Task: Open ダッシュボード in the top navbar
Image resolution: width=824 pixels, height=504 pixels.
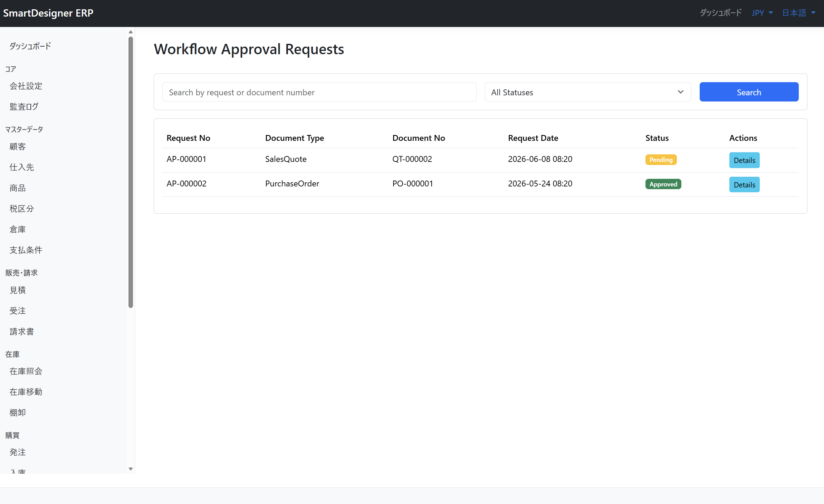Action: click(x=721, y=13)
